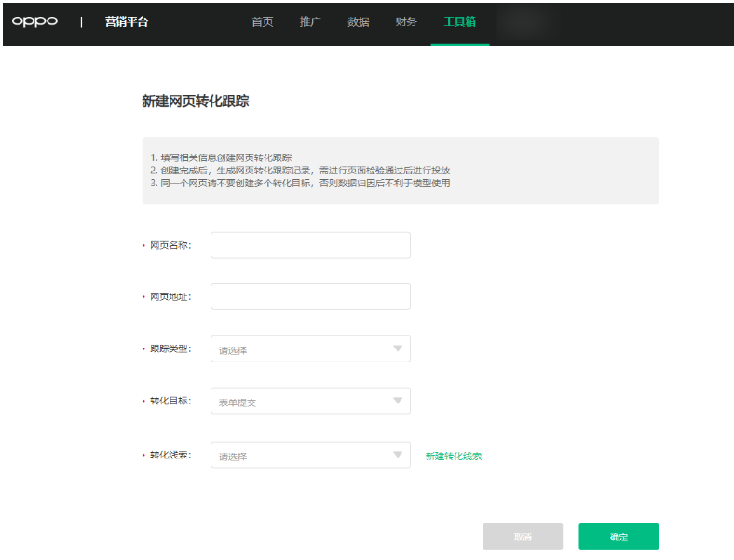Select the 工具箱 tab

[460, 22]
